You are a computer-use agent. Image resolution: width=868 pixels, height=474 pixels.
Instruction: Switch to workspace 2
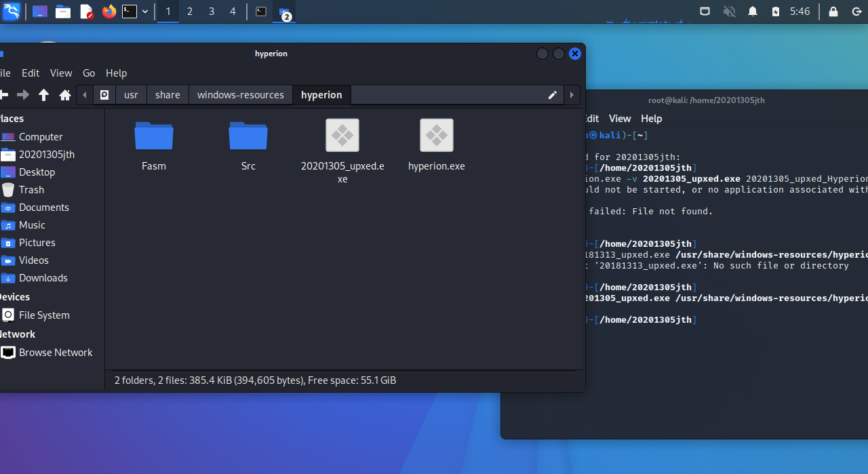click(x=190, y=12)
